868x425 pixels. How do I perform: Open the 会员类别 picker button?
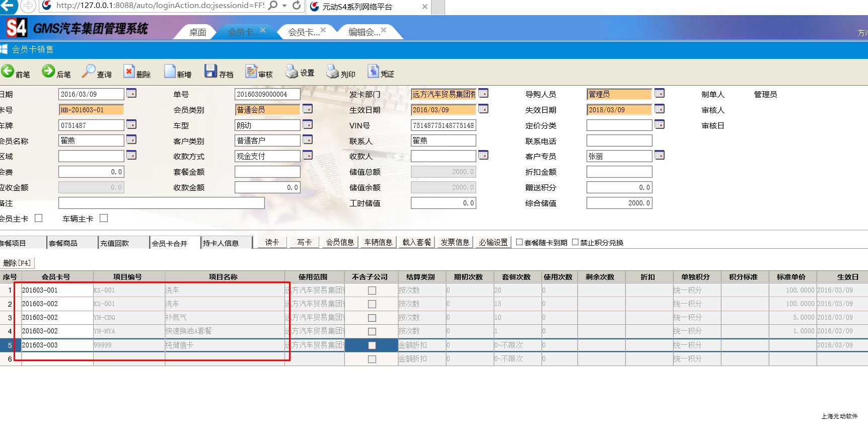(308, 109)
